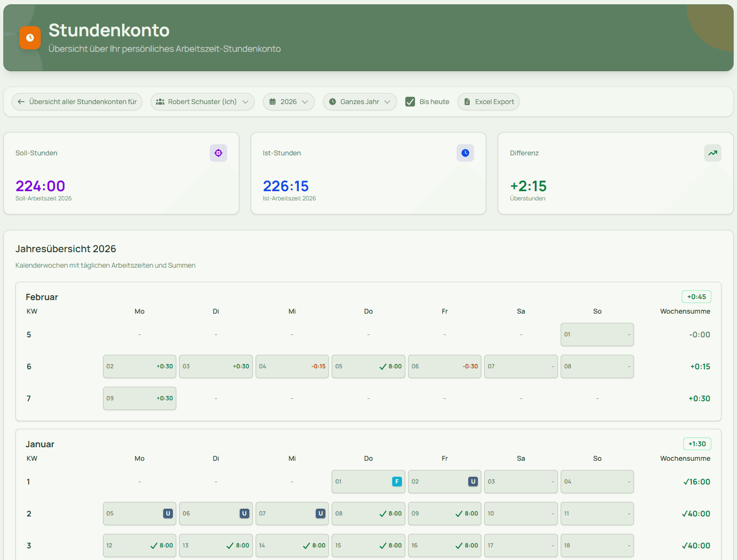737x560 pixels.
Task: Open the Robert Schuster (Ich) employee dropdown
Action: pos(202,102)
